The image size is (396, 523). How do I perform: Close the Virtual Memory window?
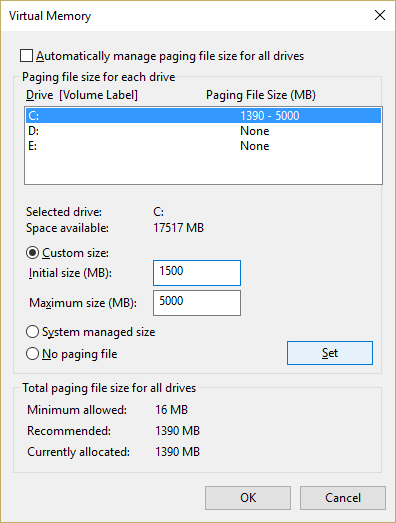click(380, 15)
